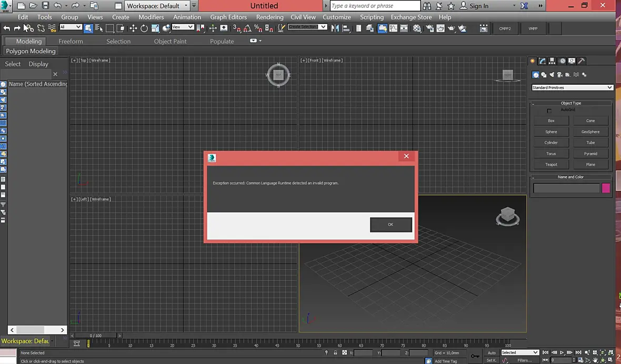Viewport: 621px width, 364px height.
Task: Switch to the Modify command panel tab
Action: [542, 61]
